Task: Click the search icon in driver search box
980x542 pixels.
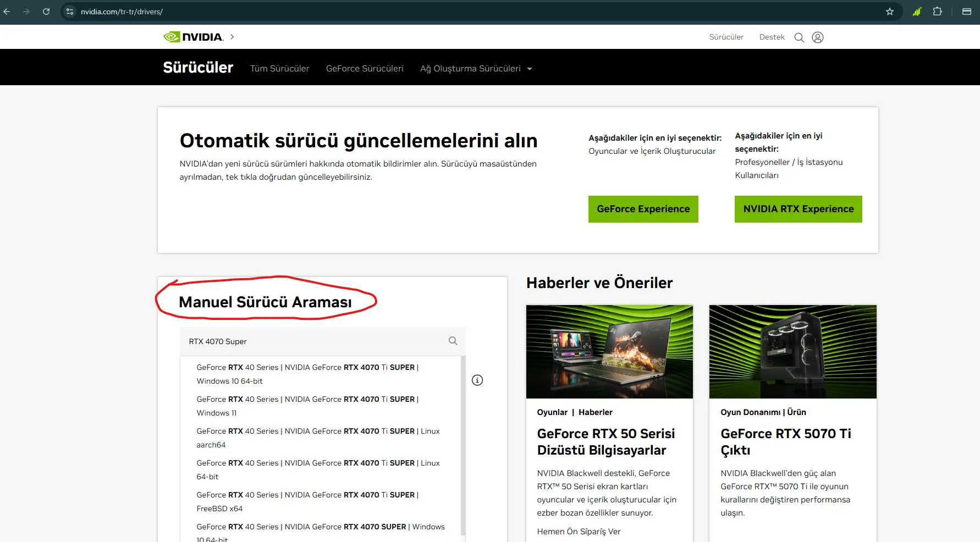Action: (x=453, y=341)
